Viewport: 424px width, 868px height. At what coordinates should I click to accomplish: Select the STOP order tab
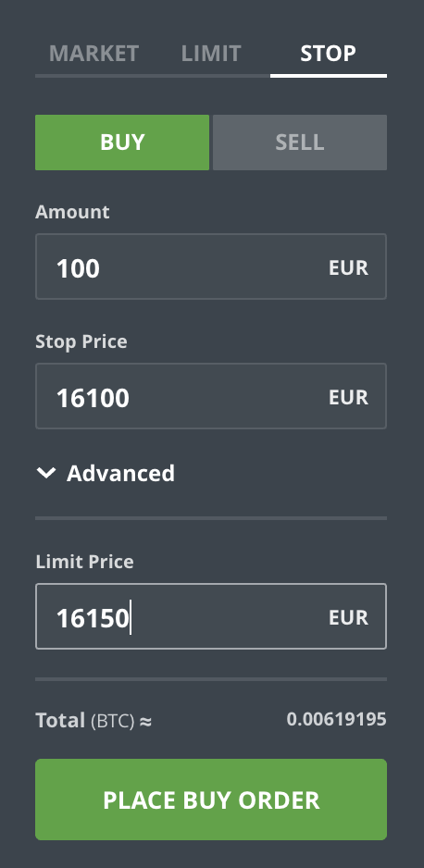[x=329, y=54]
